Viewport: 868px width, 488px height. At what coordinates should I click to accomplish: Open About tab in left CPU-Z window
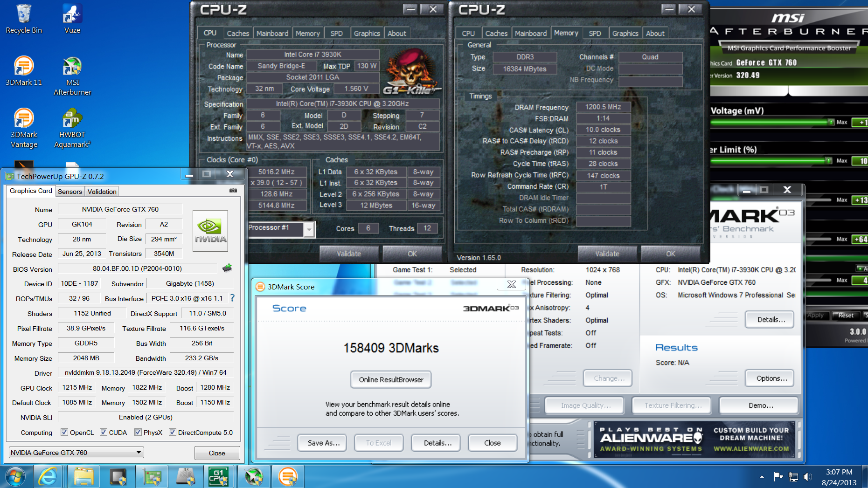[x=396, y=33]
